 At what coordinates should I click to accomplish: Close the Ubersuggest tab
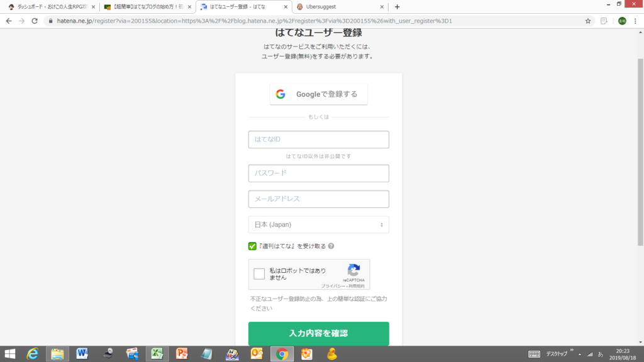(x=382, y=7)
